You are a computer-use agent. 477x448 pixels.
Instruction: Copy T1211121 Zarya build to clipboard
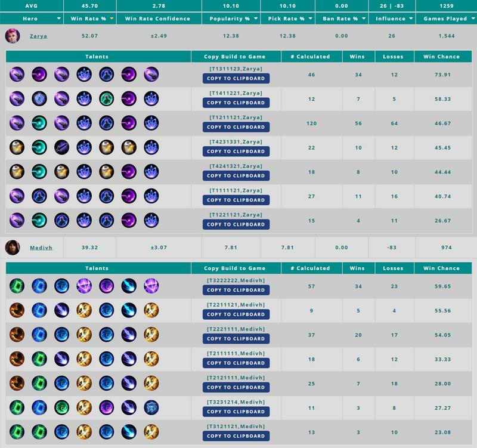point(236,127)
